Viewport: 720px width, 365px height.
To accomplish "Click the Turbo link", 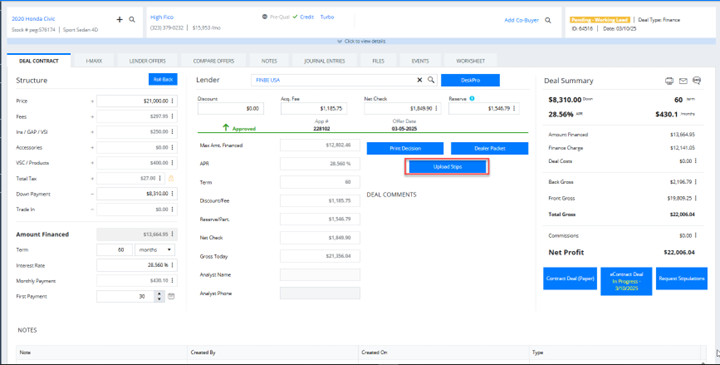I will pyautogui.click(x=327, y=17).
